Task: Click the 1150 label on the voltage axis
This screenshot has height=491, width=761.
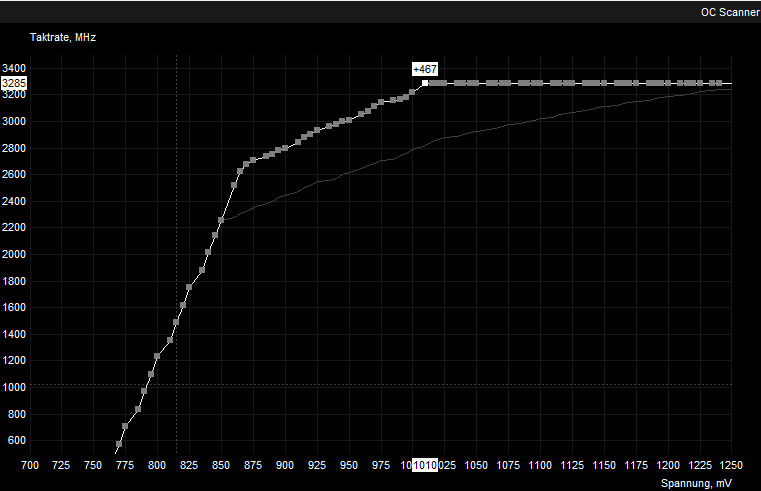Action: pyautogui.click(x=604, y=465)
